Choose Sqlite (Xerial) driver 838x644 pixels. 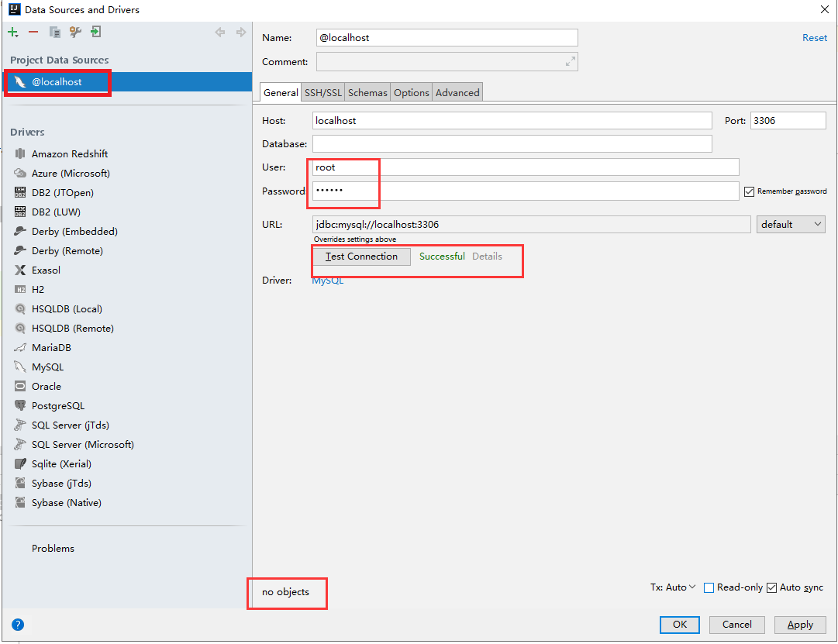pyautogui.click(x=61, y=464)
